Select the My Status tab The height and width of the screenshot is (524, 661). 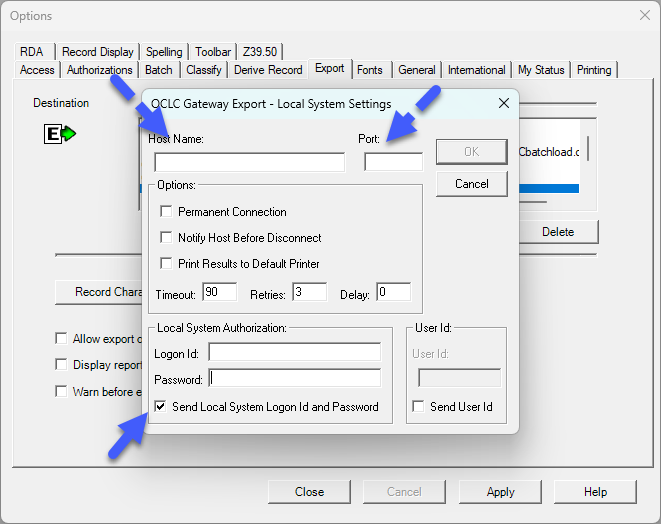541,70
